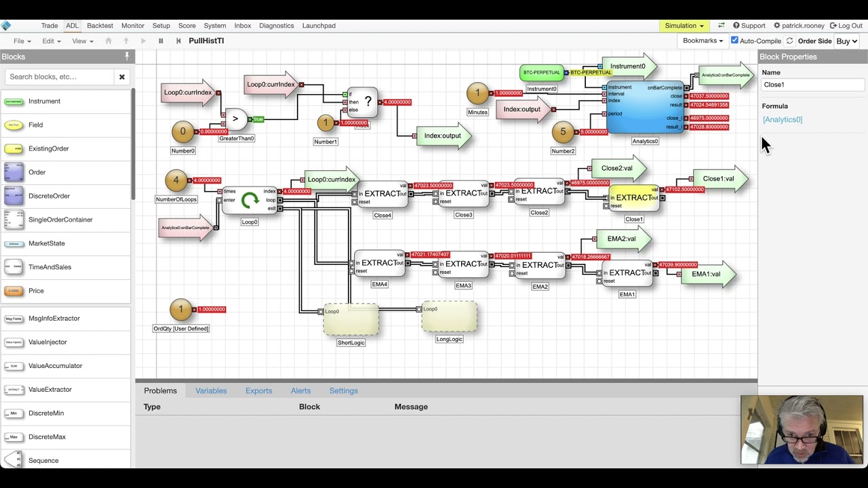Screen dimensions: 868x488
Task: Switch to the Backtest section
Action: (100, 26)
